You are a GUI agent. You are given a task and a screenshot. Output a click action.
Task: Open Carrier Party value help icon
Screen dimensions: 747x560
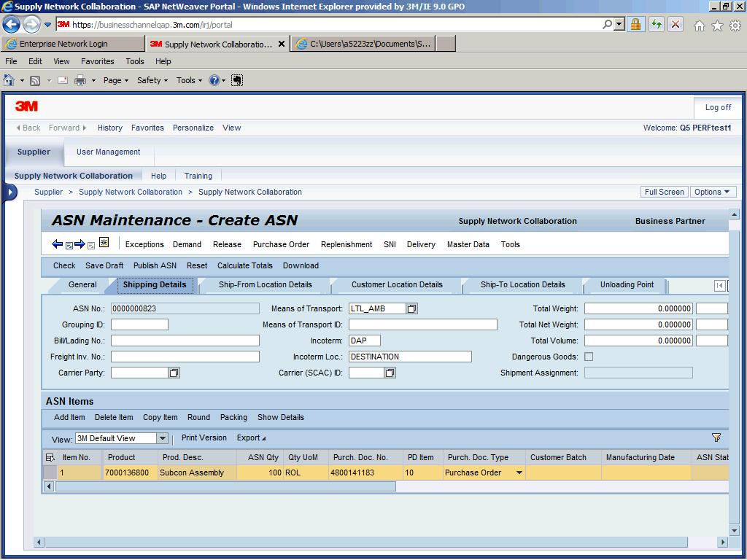[x=174, y=373]
